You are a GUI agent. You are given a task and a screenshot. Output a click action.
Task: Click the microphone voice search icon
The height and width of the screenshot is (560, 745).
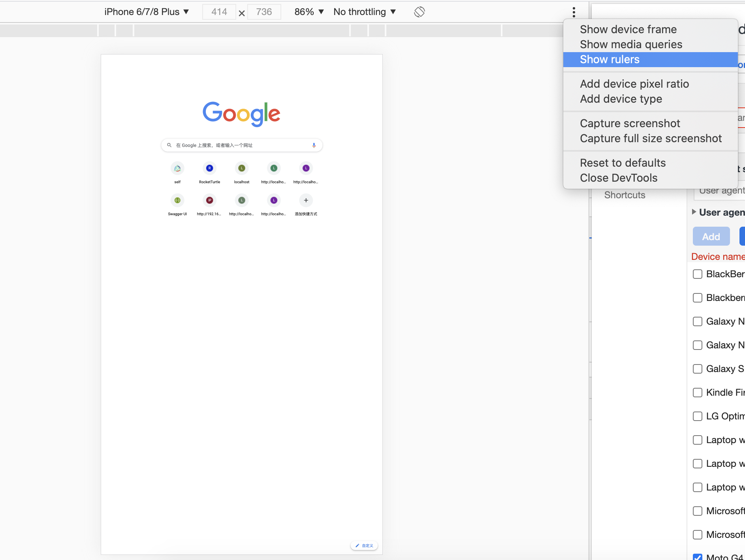point(314,145)
